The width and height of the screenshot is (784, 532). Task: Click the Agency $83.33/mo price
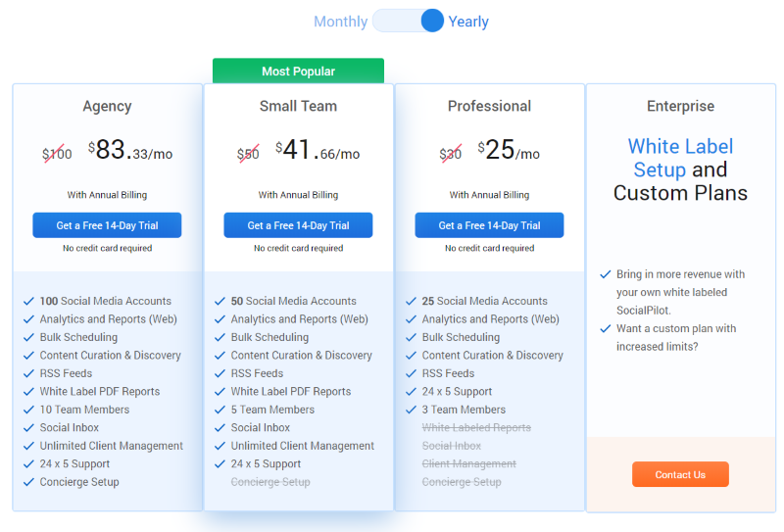click(129, 151)
